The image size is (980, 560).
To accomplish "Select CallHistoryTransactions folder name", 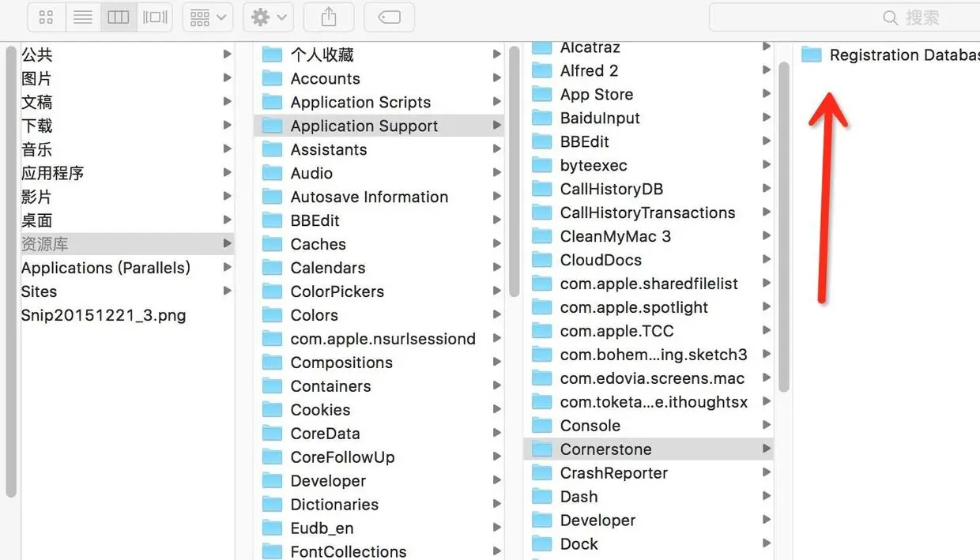I will click(x=648, y=212).
